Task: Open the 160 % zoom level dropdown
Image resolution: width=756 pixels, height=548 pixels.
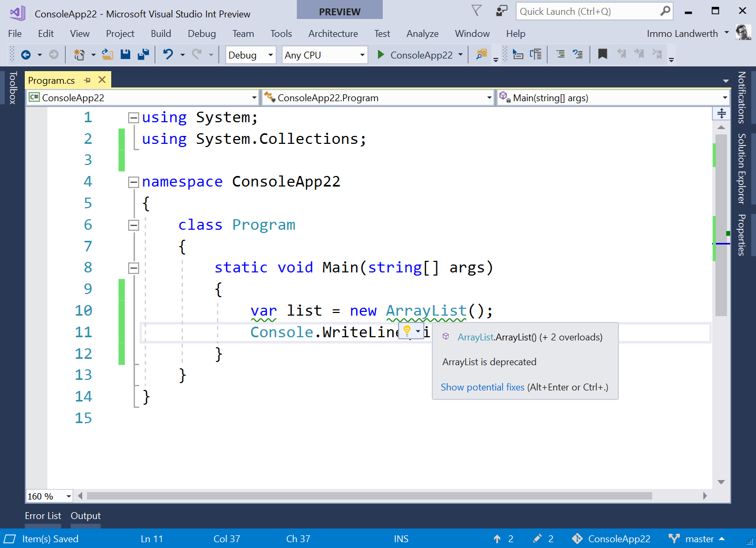Action: (50, 496)
